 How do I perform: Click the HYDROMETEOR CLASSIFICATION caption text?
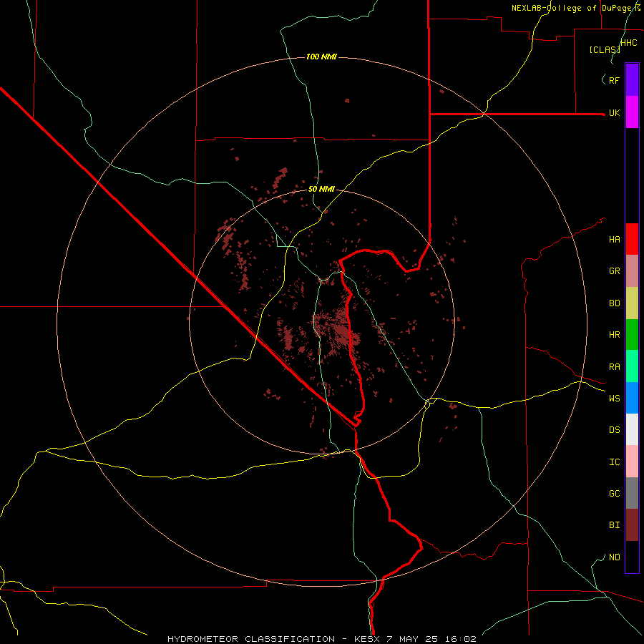pos(251,639)
